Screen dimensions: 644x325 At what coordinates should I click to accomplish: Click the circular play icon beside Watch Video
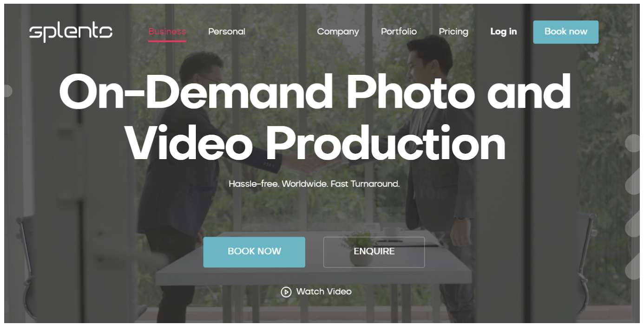coord(286,292)
